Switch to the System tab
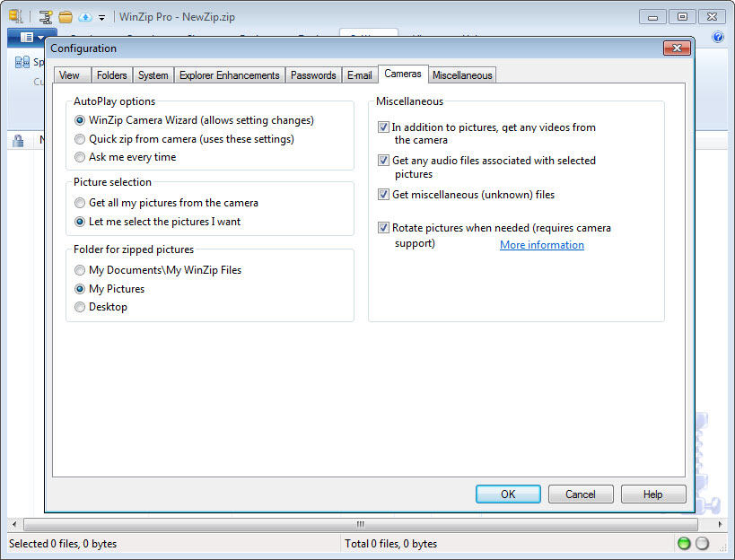Viewport: 735px width, 560px height. (x=153, y=75)
